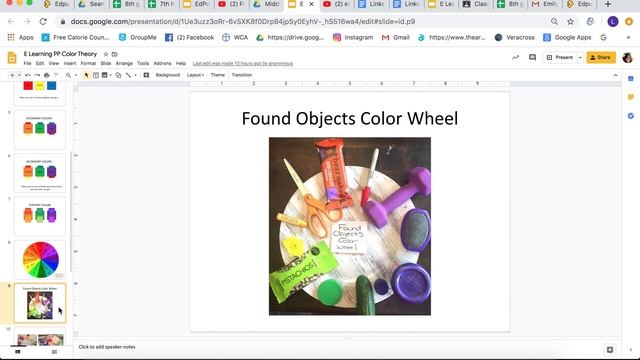
Task: Click the Explore button bottom right
Action: click(610, 350)
